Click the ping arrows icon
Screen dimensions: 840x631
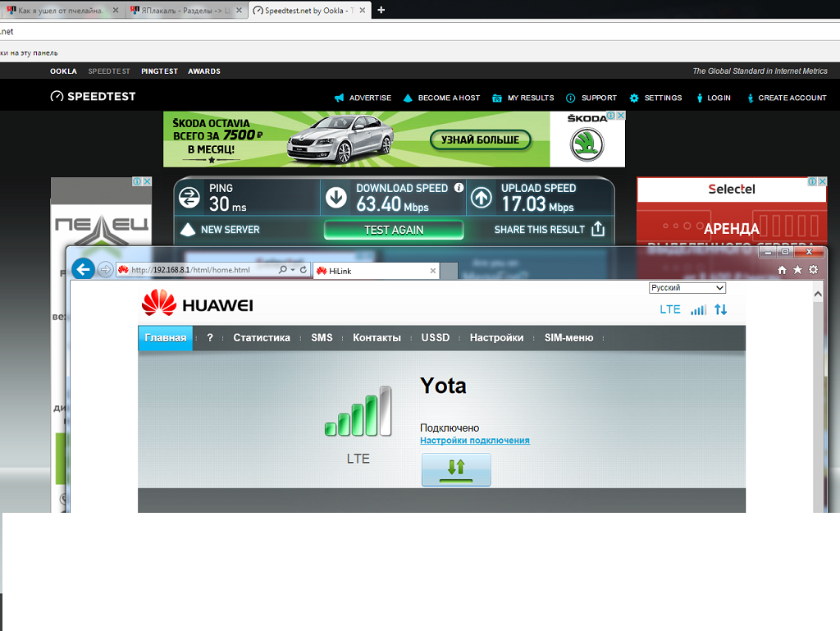(x=189, y=198)
